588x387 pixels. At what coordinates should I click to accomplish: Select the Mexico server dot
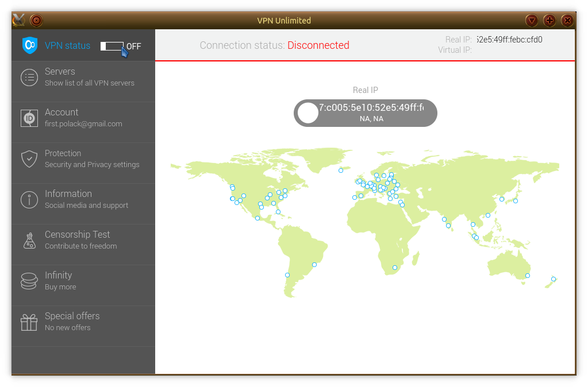[x=258, y=218]
